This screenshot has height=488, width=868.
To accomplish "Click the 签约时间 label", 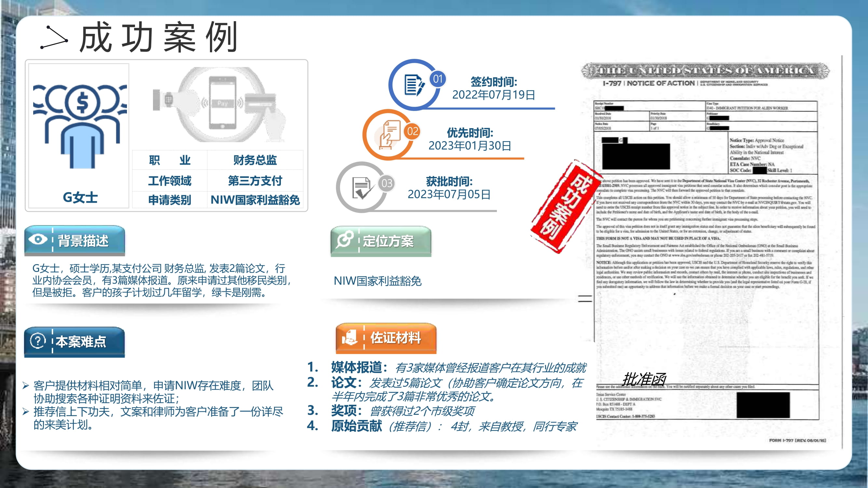I will [494, 82].
